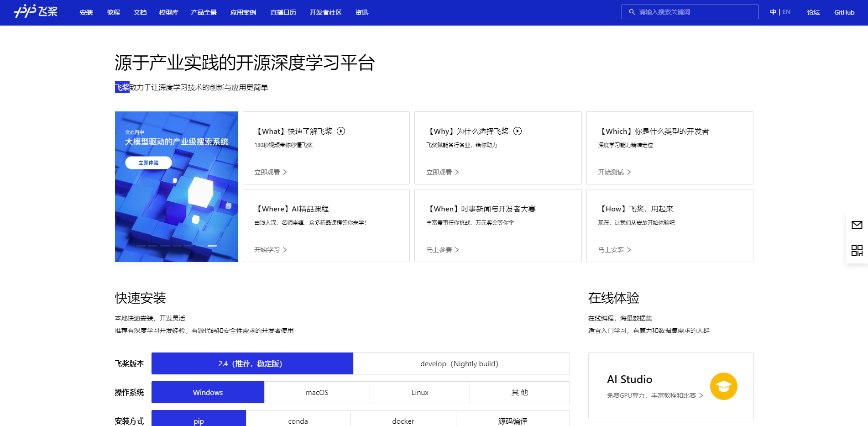
Task: Select conda install method
Action: [298, 419]
